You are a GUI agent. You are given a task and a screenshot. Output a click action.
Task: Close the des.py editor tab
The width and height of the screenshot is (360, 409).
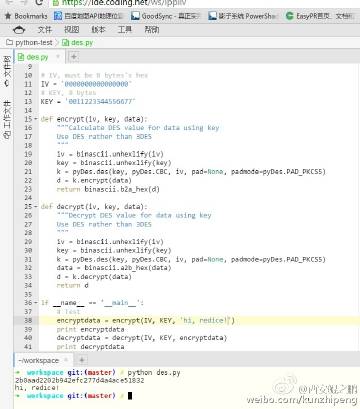click(x=58, y=57)
